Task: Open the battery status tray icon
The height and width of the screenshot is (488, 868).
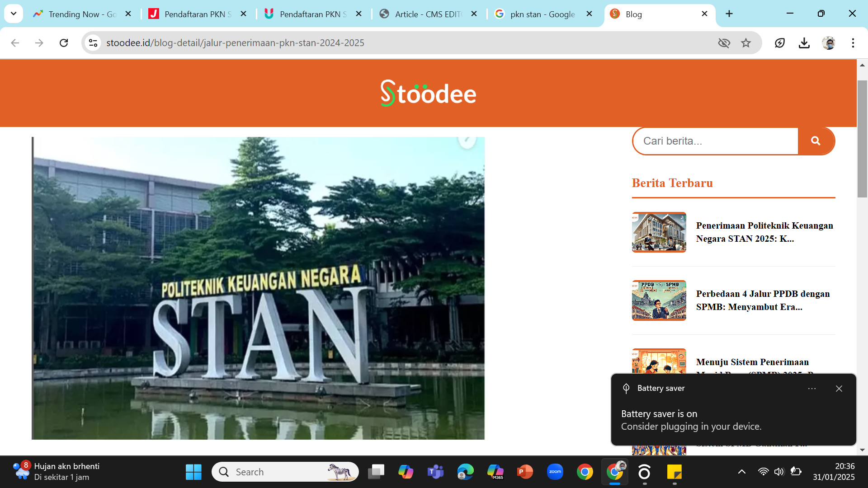Action: pos(796,472)
